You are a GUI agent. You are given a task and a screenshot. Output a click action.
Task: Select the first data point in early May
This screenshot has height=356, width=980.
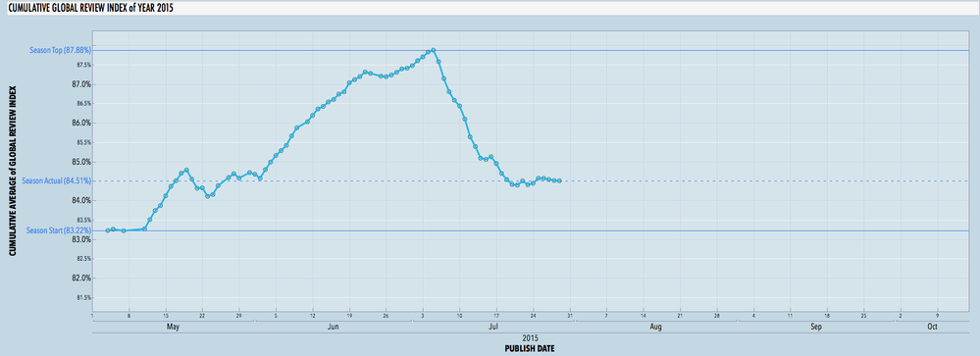tap(108, 230)
